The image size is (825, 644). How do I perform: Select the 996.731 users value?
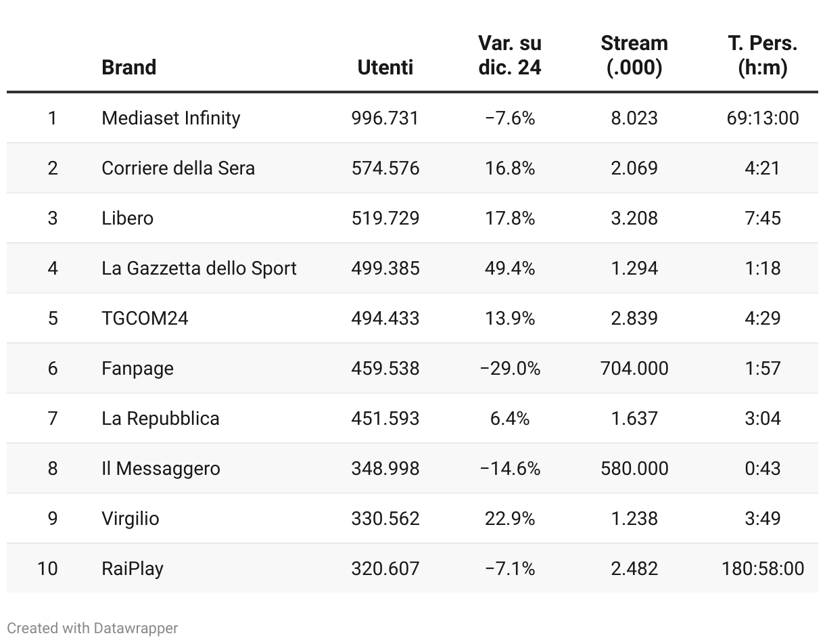[385, 118]
